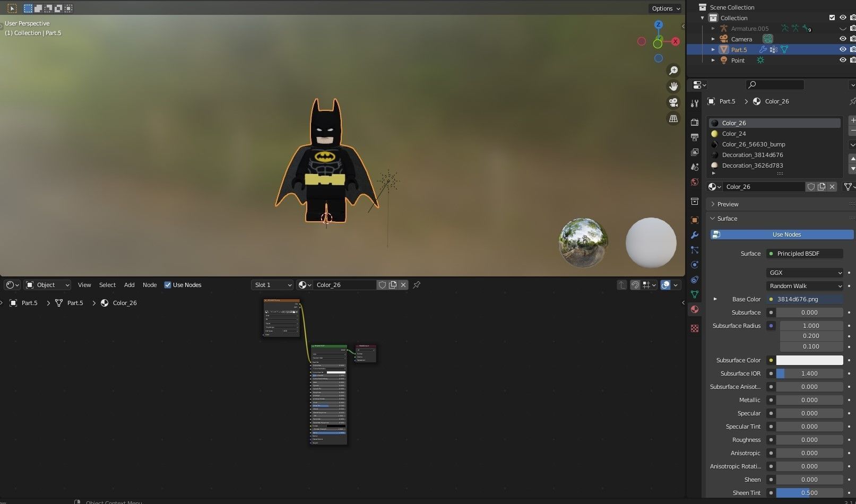The height and width of the screenshot is (504, 856).
Task: Open the Physics properties tab
Action: 695,265
